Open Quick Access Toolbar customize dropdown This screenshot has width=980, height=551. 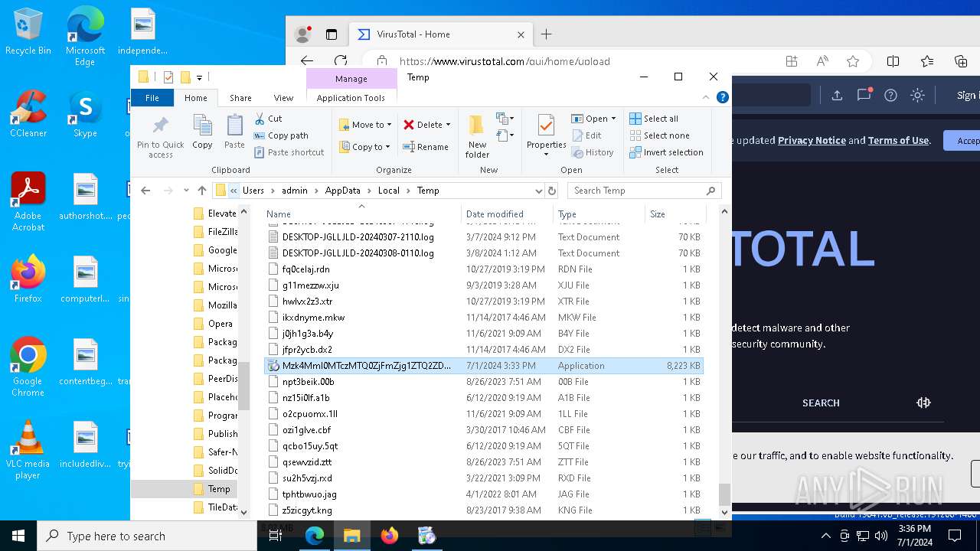tap(199, 77)
